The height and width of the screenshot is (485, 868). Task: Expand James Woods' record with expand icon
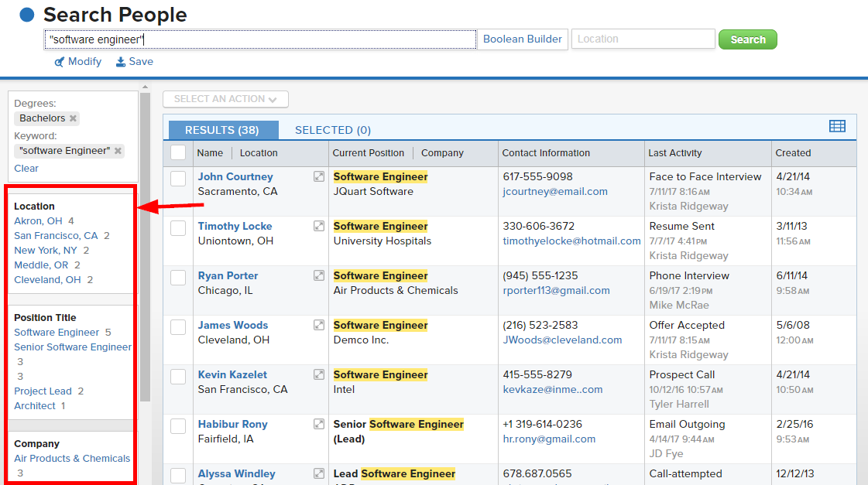[318, 326]
